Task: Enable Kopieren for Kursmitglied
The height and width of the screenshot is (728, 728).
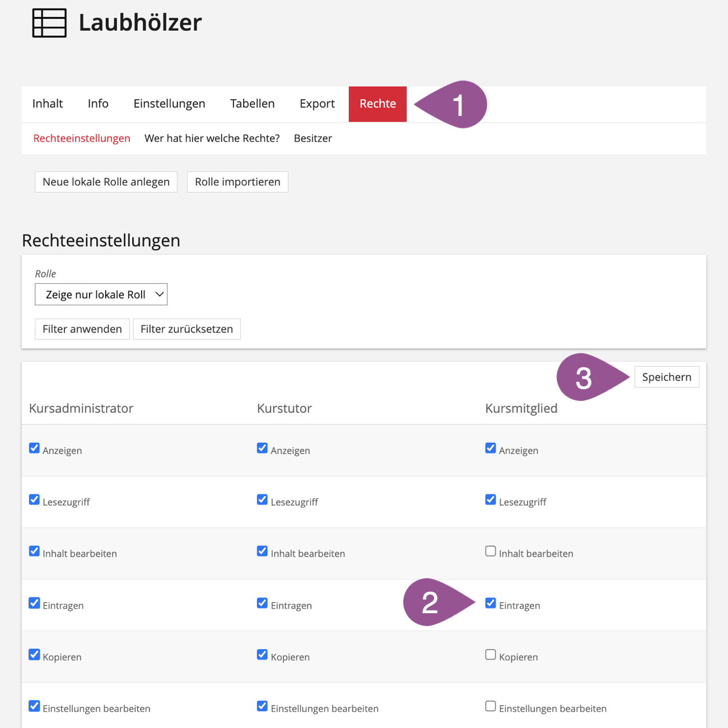Action: (x=491, y=655)
